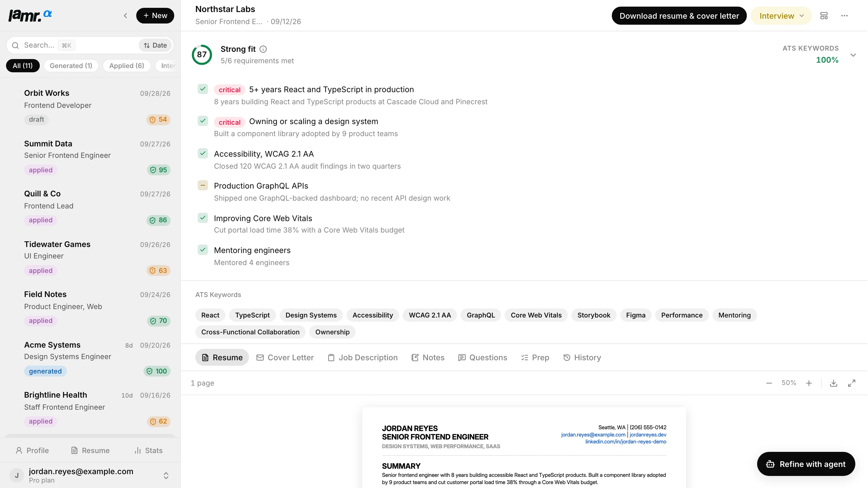Switch to the Job Description tab
Viewport: 868px width, 488px height.
coord(363,357)
